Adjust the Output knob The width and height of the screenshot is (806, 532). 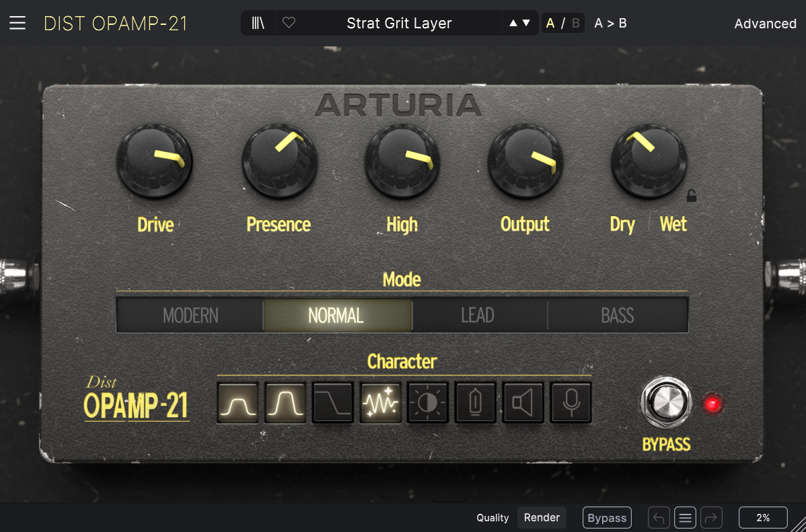525,161
